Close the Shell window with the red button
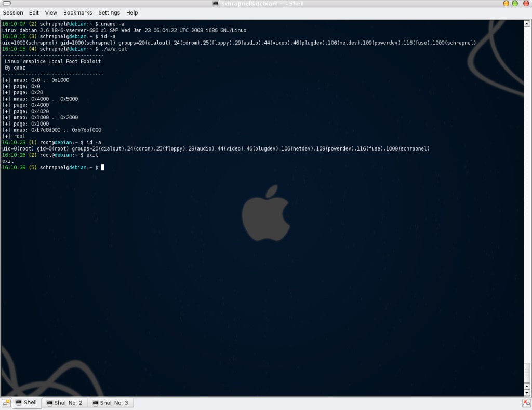This screenshot has width=532, height=410. (526, 4)
